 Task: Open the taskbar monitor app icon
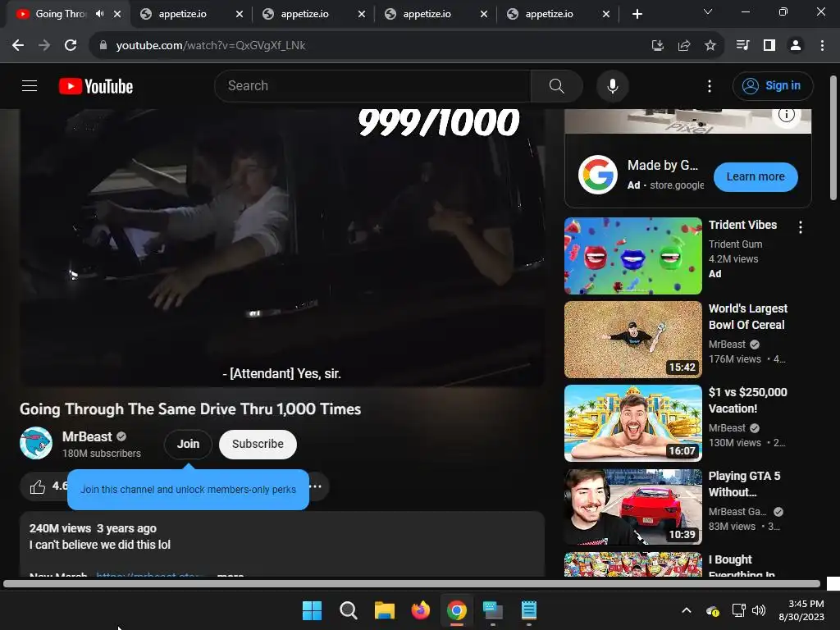[493, 610]
